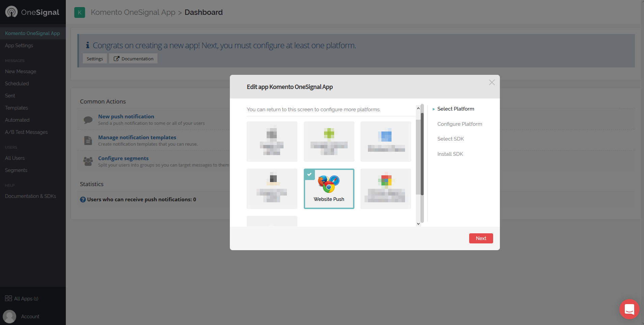Click Komento OneSignal App breadcrumb
Image resolution: width=644 pixels, height=325 pixels.
pyautogui.click(x=133, y=12)
